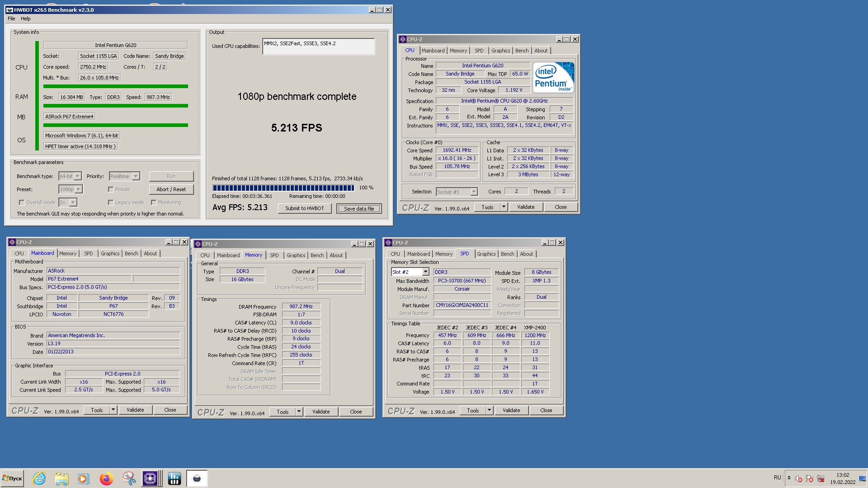Click the Run benchmark button

coord(171,176)
